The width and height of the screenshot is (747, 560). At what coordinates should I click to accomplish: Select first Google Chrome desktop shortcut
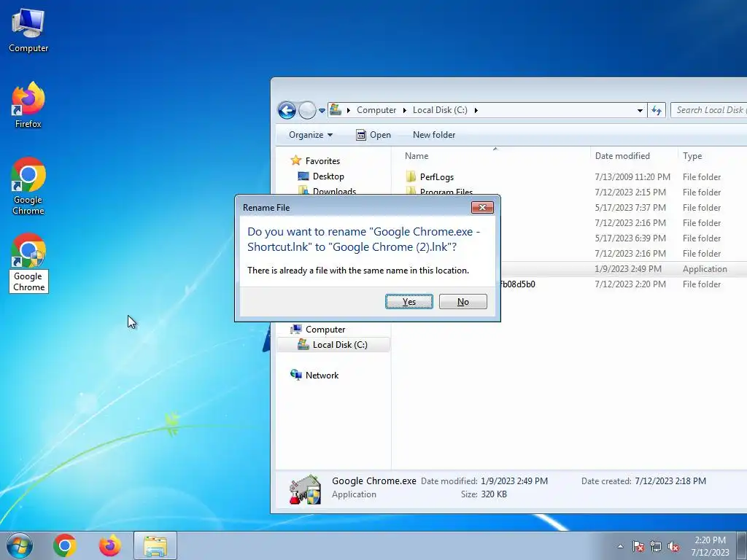pyautogui.click(x=28, y=186)
